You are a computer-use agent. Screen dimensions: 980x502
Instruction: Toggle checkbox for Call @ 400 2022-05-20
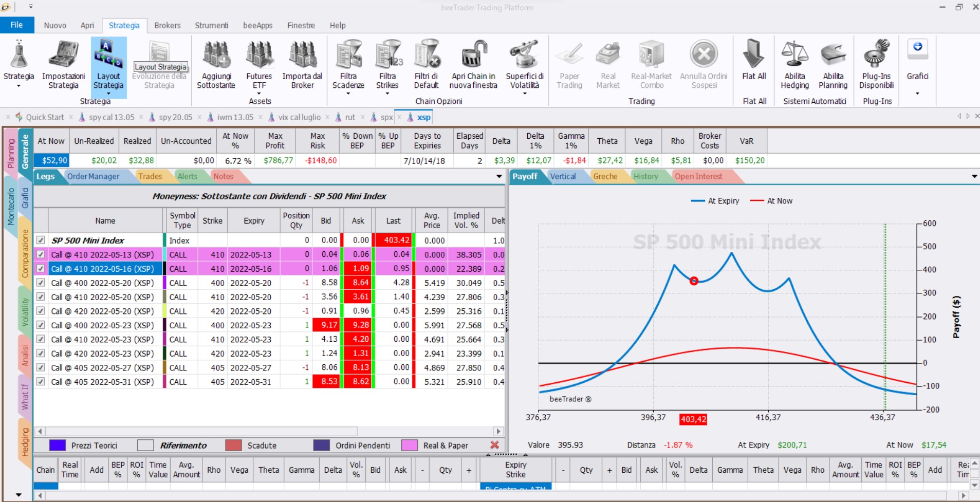[x=41, y=283]
